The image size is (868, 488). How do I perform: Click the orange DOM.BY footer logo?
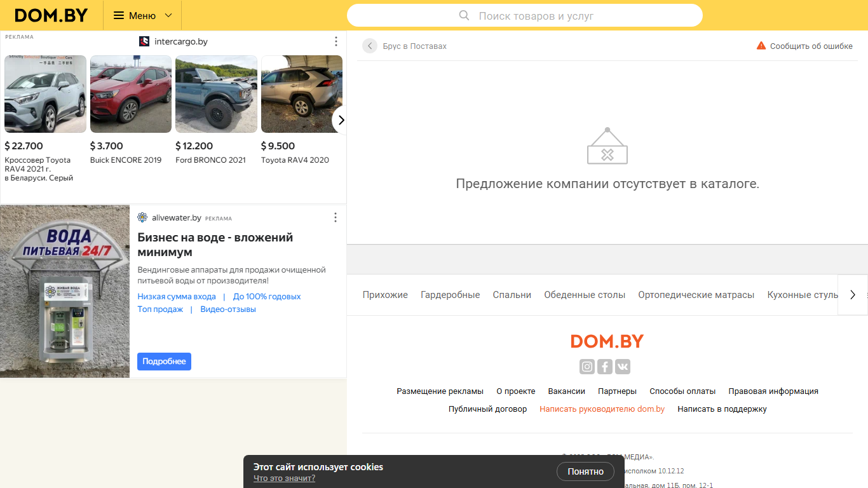click(607, 341)
